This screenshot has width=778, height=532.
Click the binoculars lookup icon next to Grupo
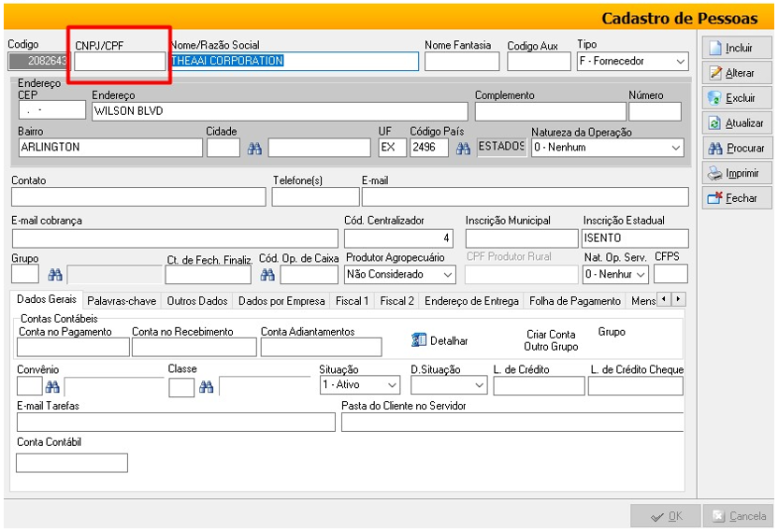[x=54, y=275]
